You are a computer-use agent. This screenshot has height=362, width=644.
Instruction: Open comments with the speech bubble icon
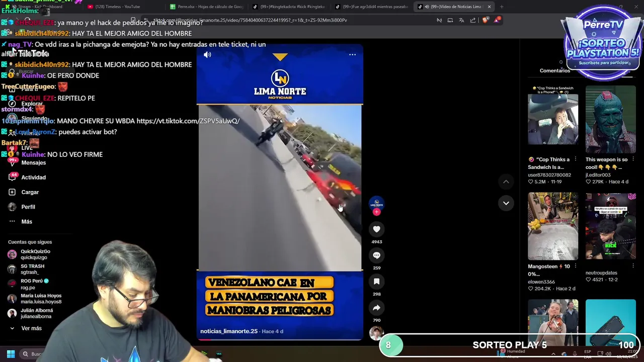[x=376, y=255]
